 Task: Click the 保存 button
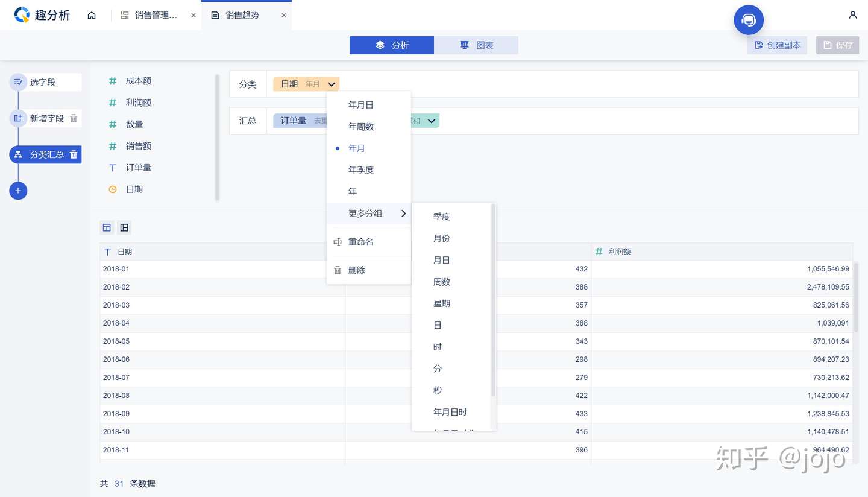(837, 45)
